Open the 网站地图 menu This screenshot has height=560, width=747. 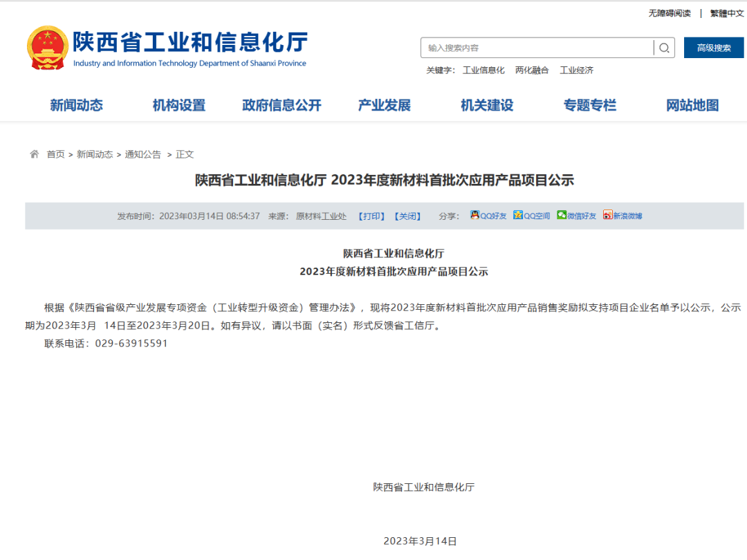(x=692, y=105)
